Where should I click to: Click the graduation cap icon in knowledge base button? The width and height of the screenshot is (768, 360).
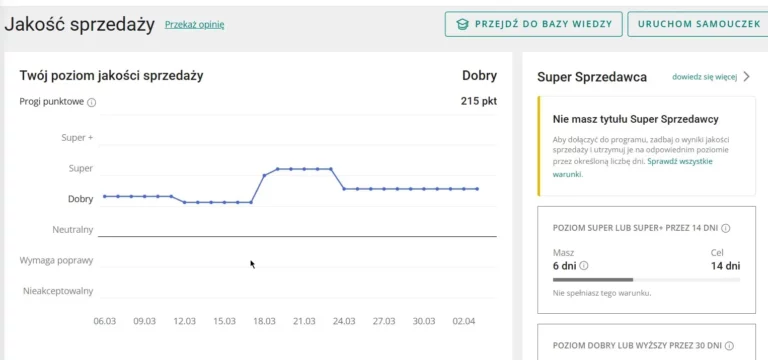click(x=462, y=24)
